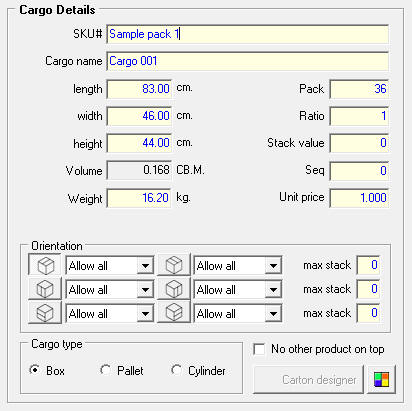This screenshot has height=411, width=412.
Task: Click the Pack quantity field
Action: click(x=359, y=89)
